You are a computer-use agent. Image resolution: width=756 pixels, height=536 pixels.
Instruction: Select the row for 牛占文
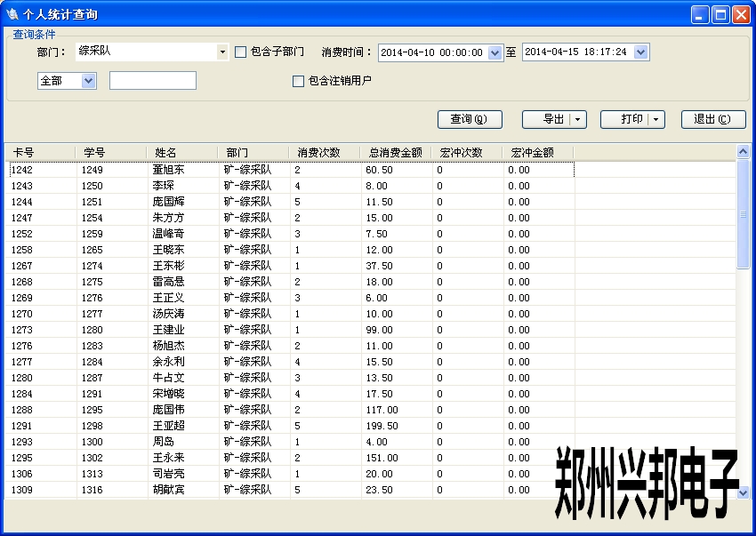[x=290, y=378]
